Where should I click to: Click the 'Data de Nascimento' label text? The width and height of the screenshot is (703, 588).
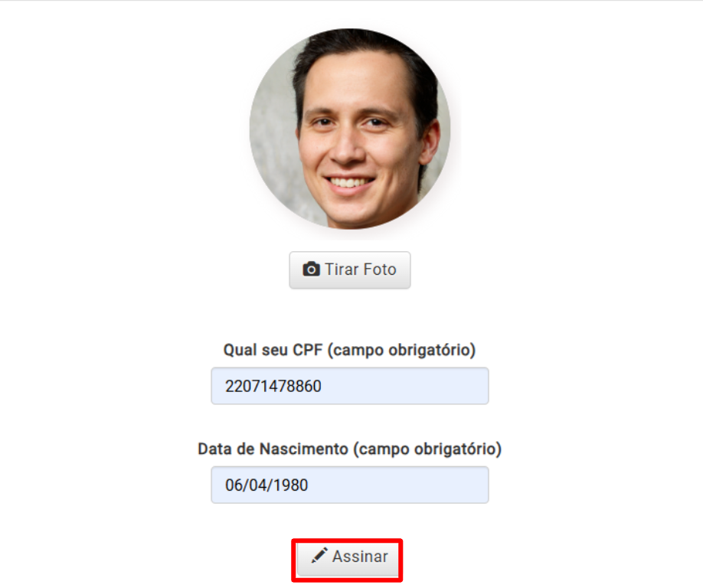[273, 449]
